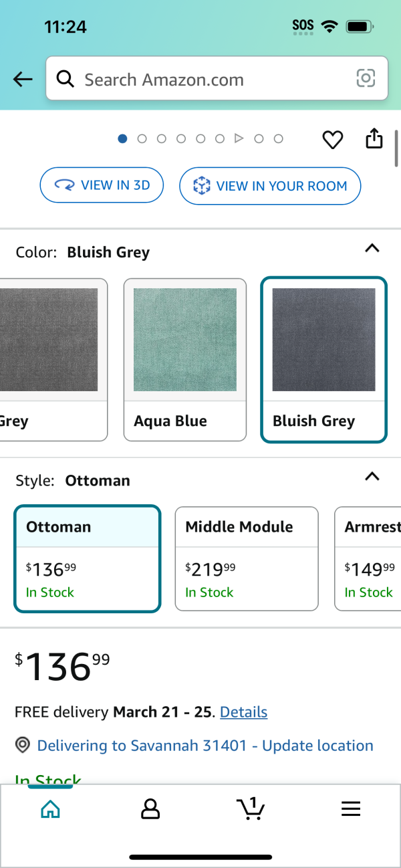Tap the back arrow icon
The width and height of the screenshot is (401, 868).
coord(23,80)
